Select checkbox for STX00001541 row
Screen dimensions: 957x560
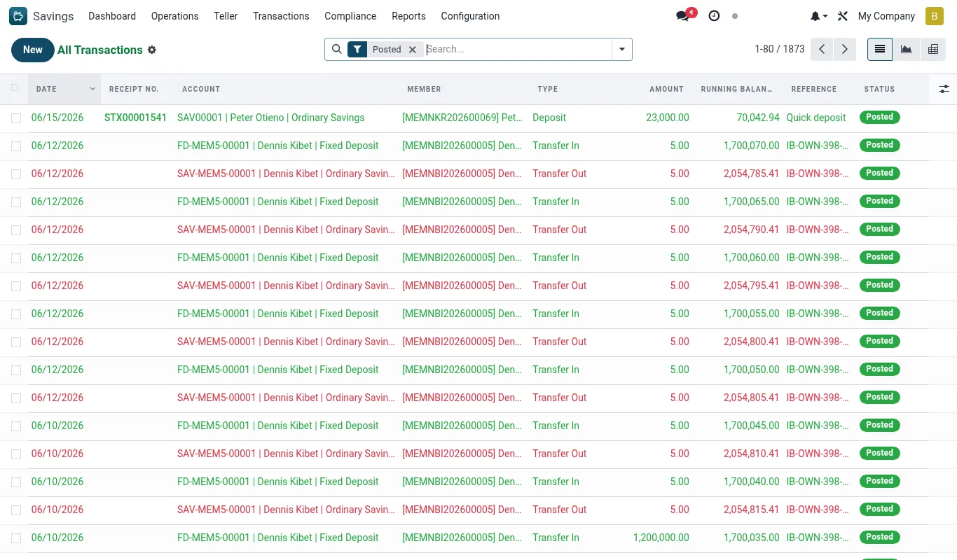16,118
